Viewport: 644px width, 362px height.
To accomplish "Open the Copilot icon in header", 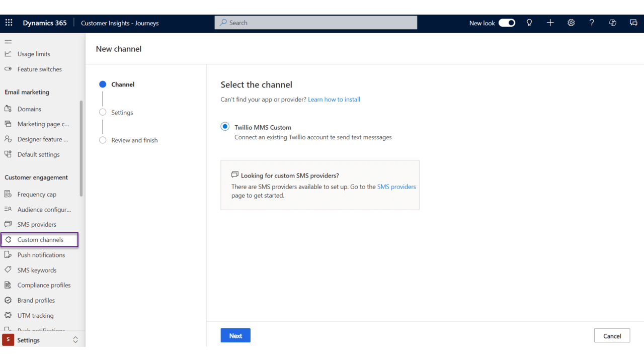I will pyautogui.click(x=612, y=23).
